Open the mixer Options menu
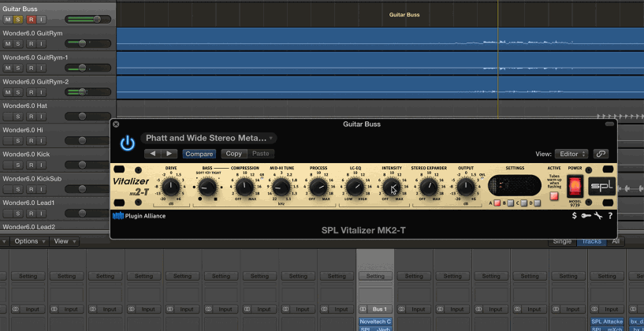644x331 pixels. (29, 241)
